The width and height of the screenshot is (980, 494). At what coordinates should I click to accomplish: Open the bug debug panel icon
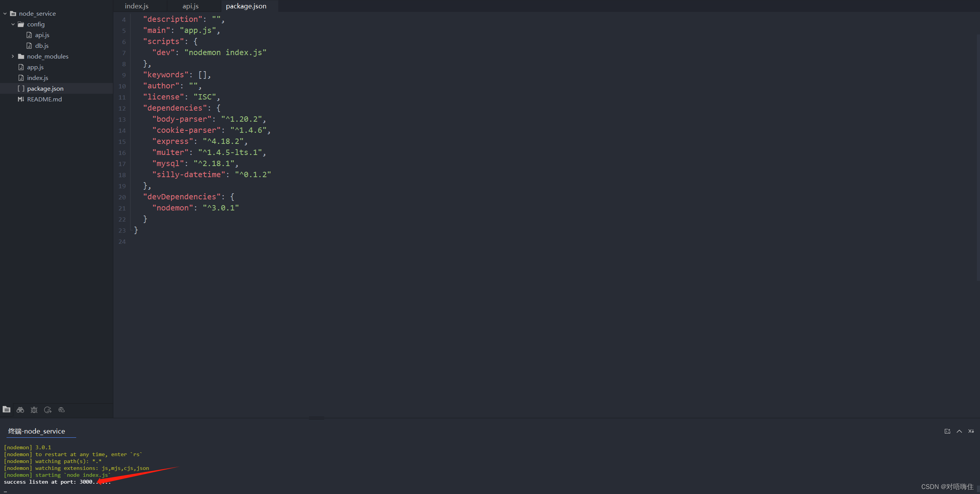click(34, 410)
